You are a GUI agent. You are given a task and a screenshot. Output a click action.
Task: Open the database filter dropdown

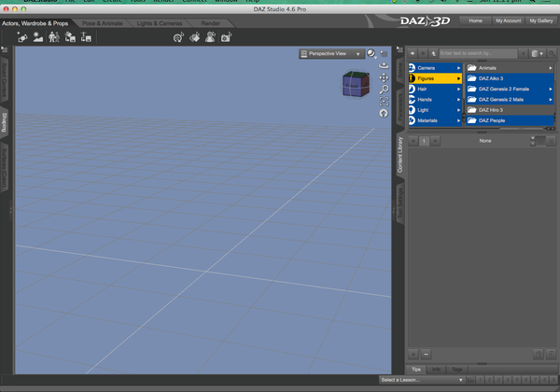click(x=538, y=53)
